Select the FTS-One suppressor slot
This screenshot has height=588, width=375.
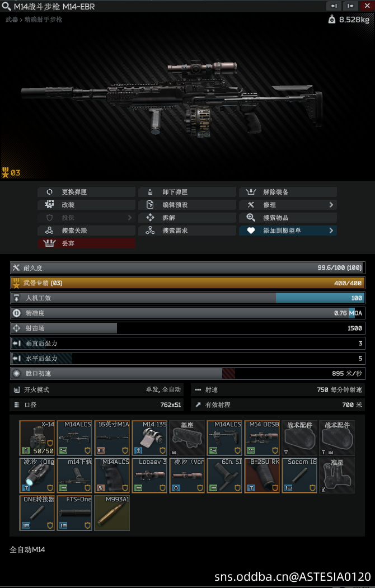click(x=74, y=512)
